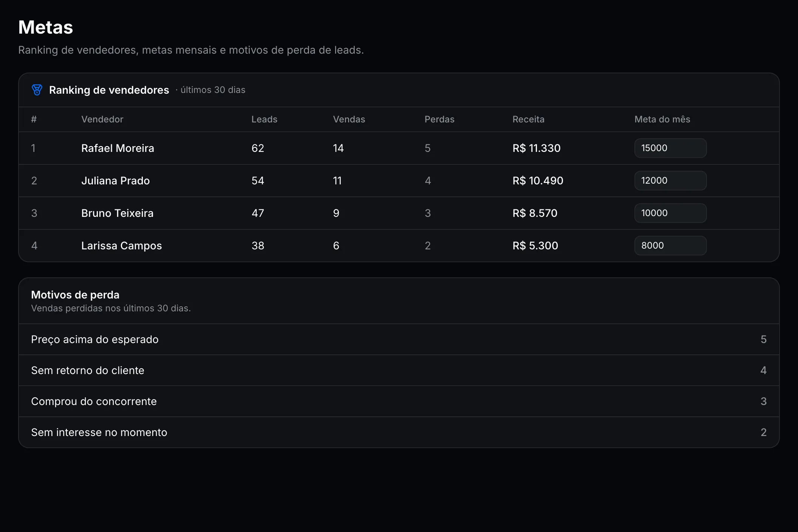Click the R$ 8.570 revenue value
This screenshot has width=798, height=532.
point(535,213)
